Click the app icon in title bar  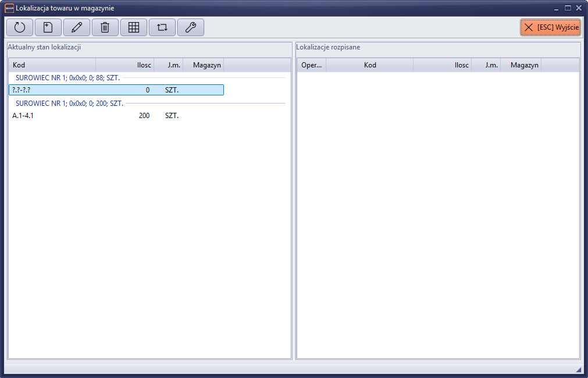click(9, 8)
